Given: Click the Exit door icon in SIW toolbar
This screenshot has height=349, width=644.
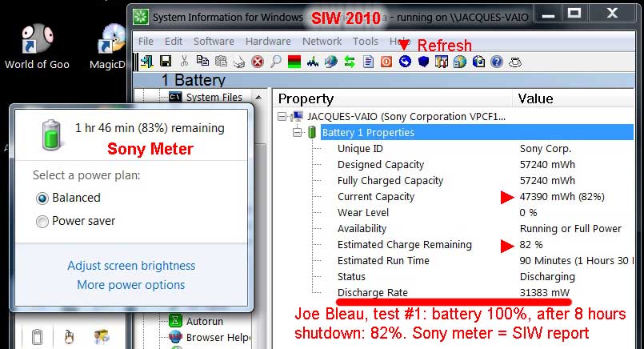Looking at the screenshot, I should [146, 62].
